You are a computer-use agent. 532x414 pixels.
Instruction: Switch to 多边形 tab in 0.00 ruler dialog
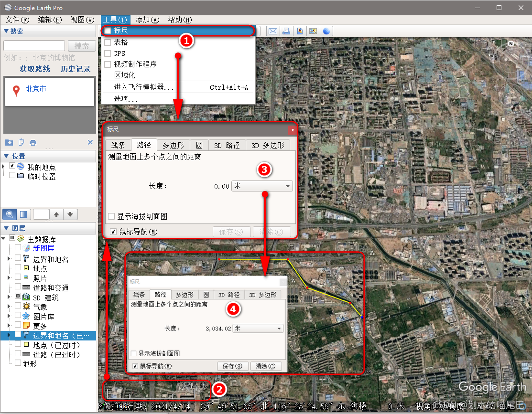173,145
